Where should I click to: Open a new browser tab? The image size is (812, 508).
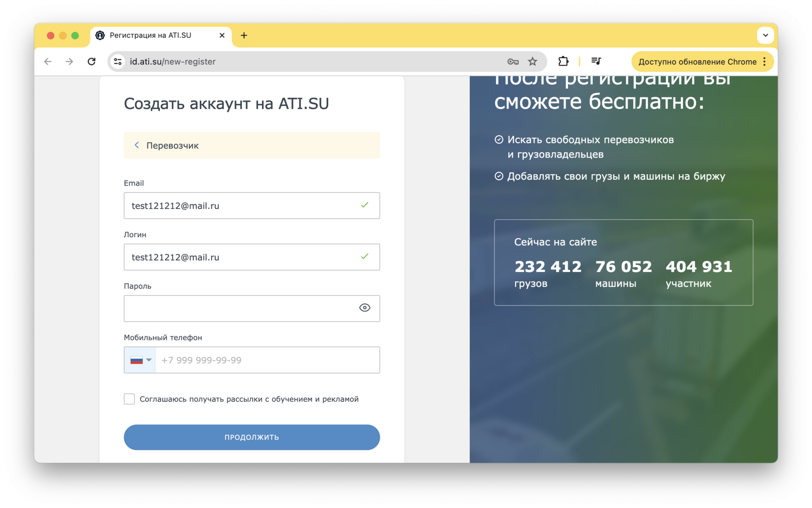[244, 35]
